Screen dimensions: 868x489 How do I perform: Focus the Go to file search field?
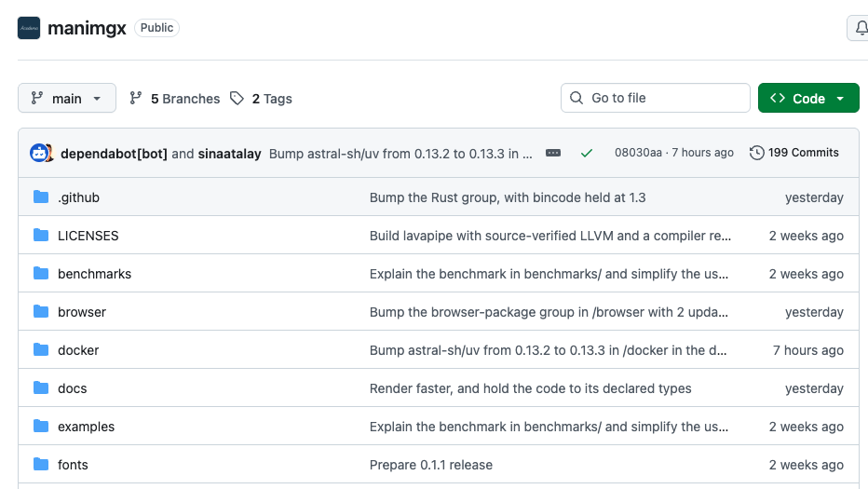[656, 98]
